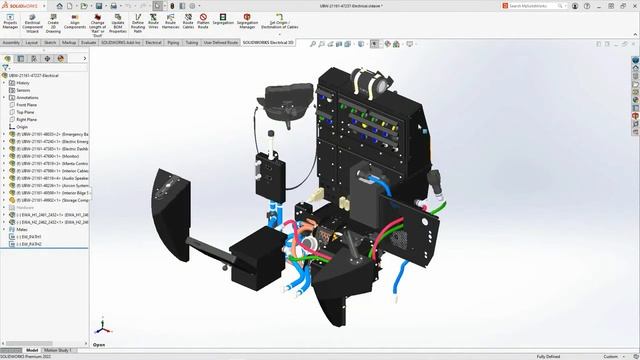Image resolution: width=640 pixels, height=360 pixels.
Task: Select Define Routing Path tool
Action: (x=138, y=23)
